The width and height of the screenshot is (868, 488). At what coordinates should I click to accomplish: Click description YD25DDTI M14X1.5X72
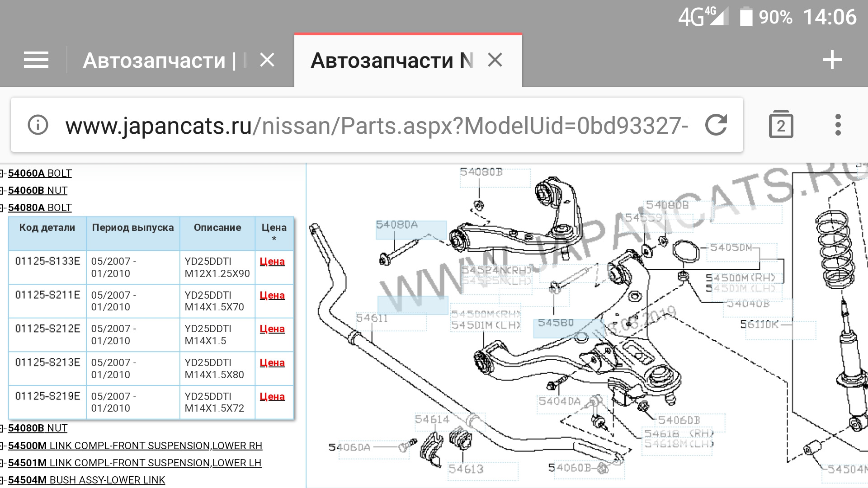click(214, 402)
